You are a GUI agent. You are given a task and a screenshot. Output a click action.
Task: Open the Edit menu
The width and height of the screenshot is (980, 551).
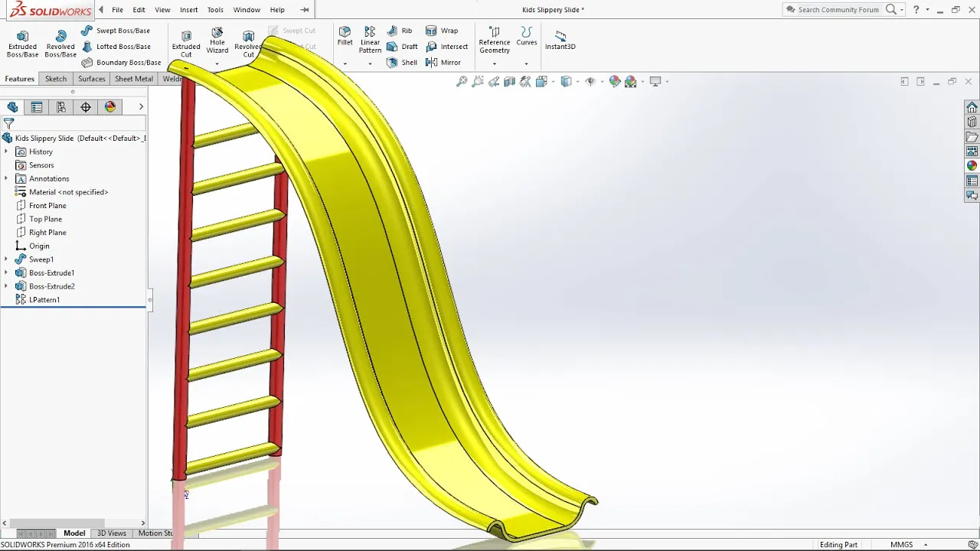pyautogui.click(x=139, y=10)
